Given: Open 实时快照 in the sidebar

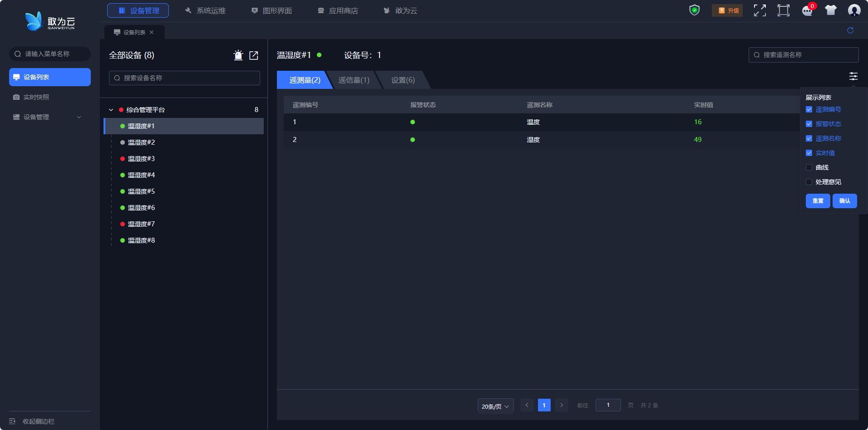Looking at the screenshot, I should click(50, 97).
